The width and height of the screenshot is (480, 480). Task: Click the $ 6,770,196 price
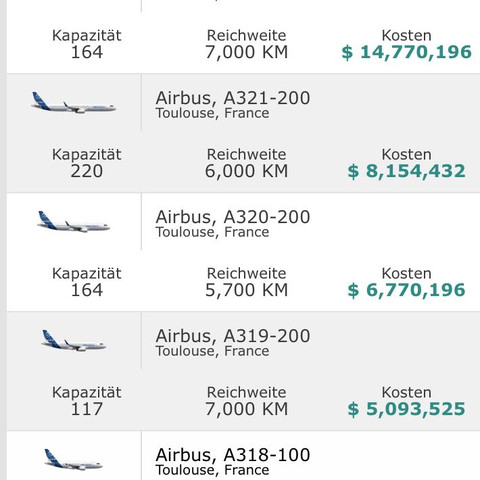click(x=406, y=290)
